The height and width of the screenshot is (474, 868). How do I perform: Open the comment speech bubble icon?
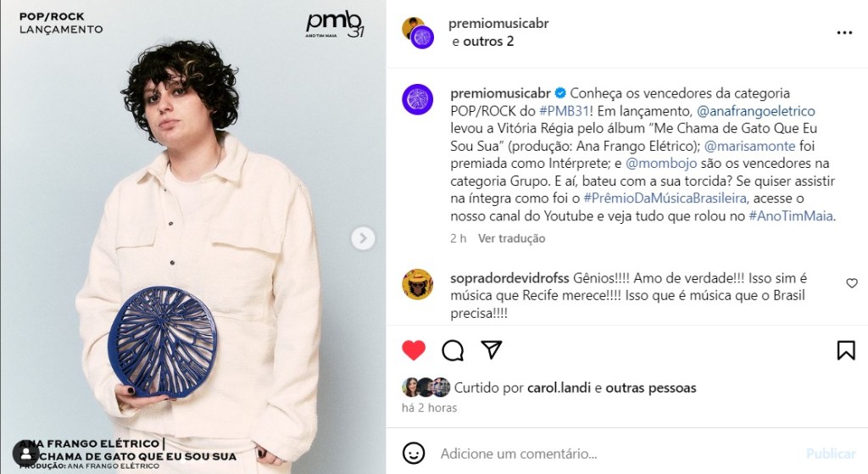tap(453, 350)
